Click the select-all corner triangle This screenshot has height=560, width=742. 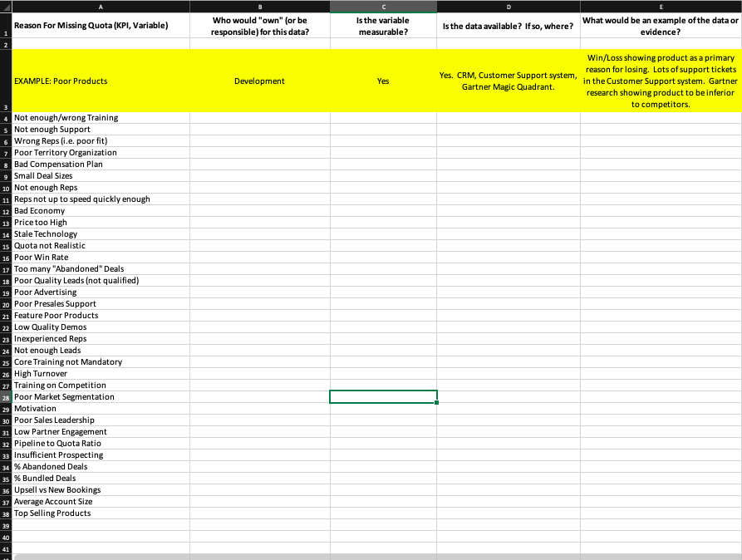click(x=6, y=6)
